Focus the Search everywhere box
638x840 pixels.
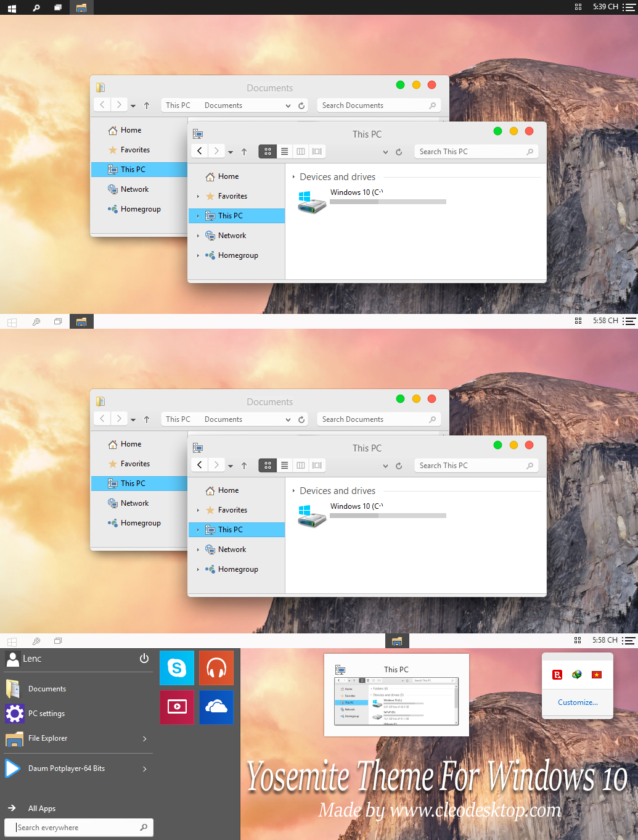coord(79,828)
